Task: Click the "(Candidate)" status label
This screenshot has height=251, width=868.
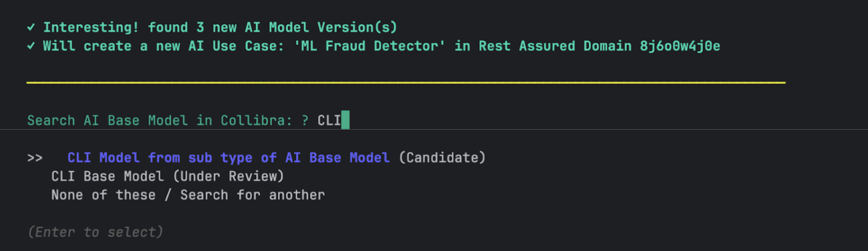Action: [442, 158]
